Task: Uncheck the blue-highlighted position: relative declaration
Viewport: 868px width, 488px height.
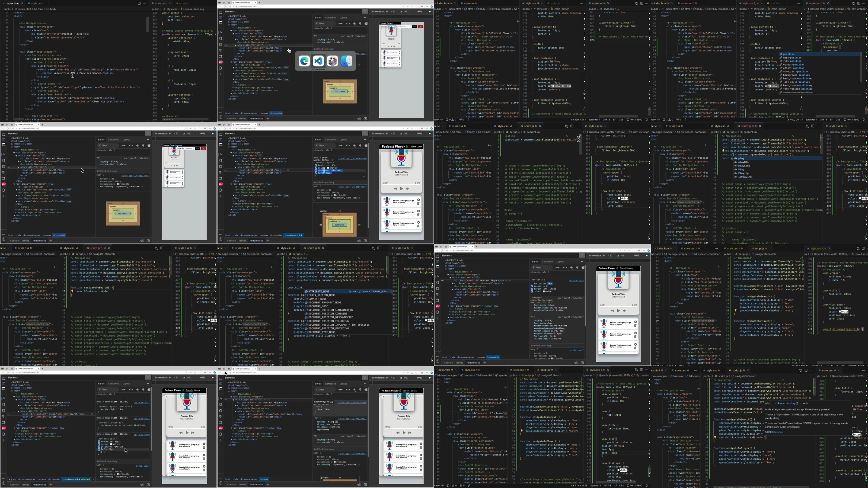Action: click(x=316, y=171)
